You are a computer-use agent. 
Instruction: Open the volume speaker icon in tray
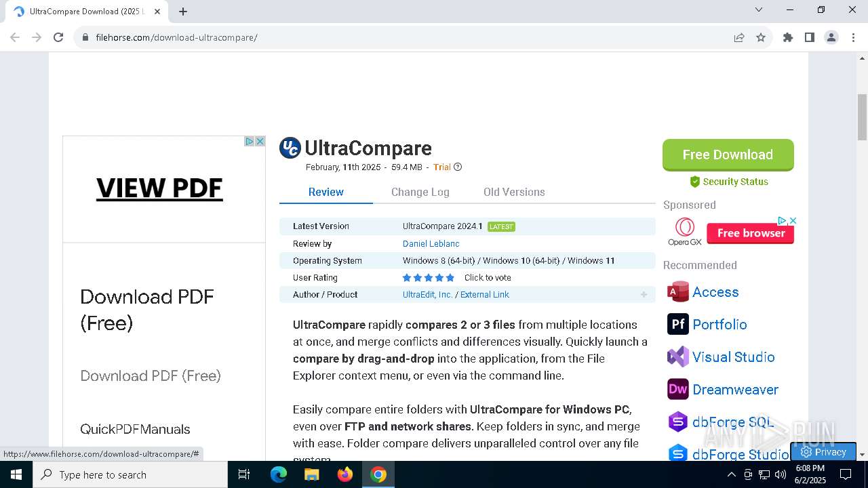click(781, 474)
